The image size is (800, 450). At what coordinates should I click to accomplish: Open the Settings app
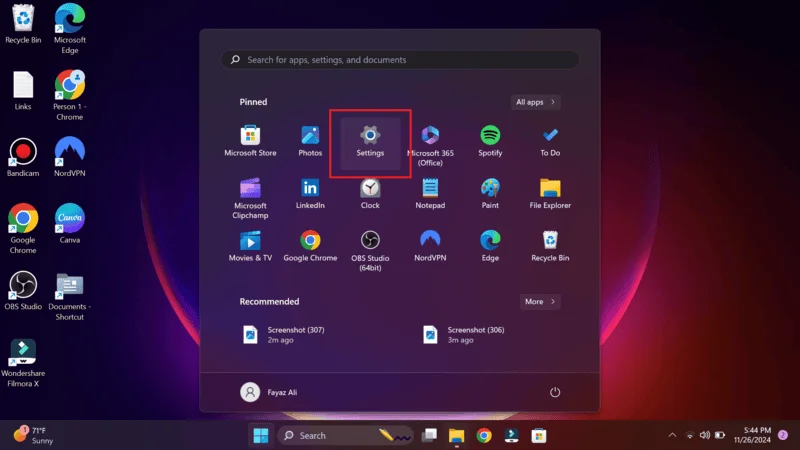[370, 142]
